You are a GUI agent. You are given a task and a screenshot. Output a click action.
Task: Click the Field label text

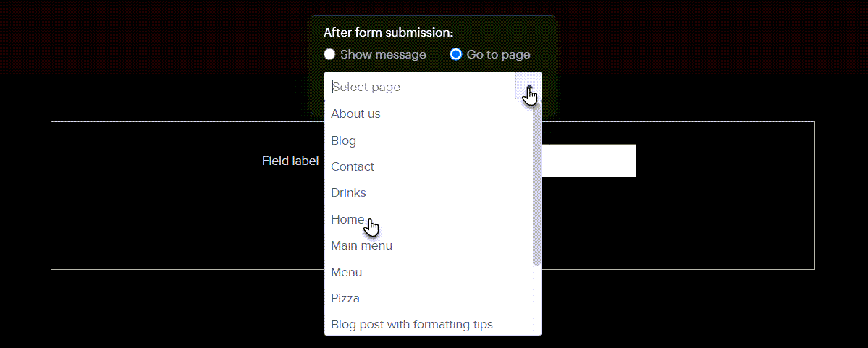(290, 161)
